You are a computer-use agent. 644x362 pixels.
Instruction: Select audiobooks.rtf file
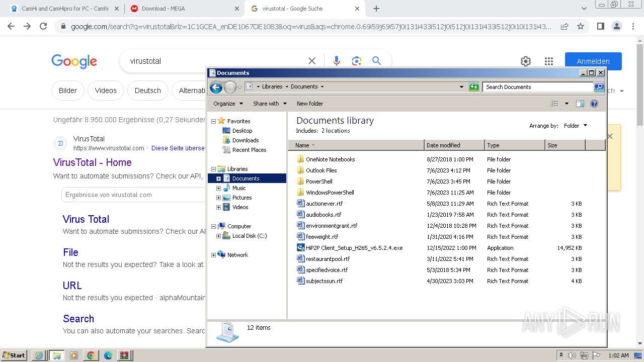point(324,215)
